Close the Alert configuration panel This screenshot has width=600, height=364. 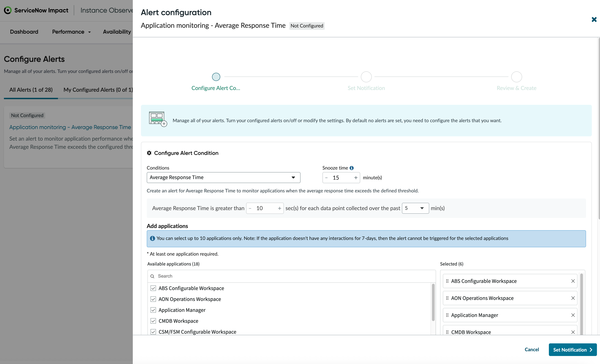[594, 19]
